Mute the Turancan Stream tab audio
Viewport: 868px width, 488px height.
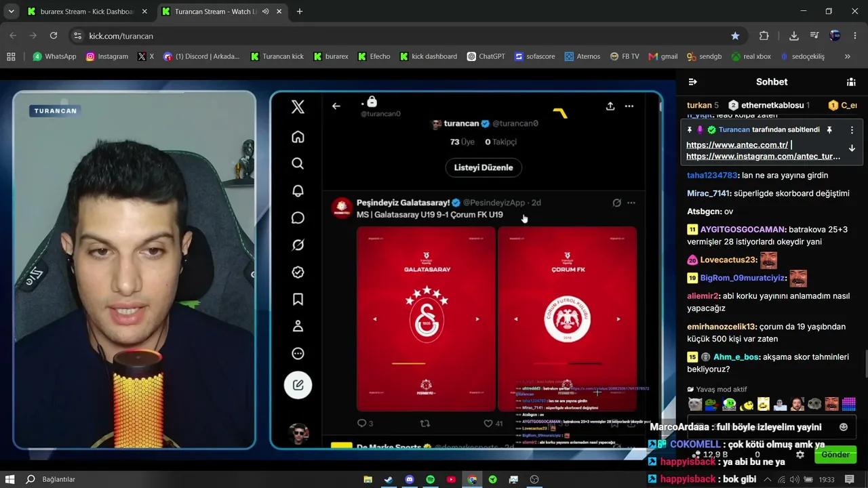coord(266,12)
